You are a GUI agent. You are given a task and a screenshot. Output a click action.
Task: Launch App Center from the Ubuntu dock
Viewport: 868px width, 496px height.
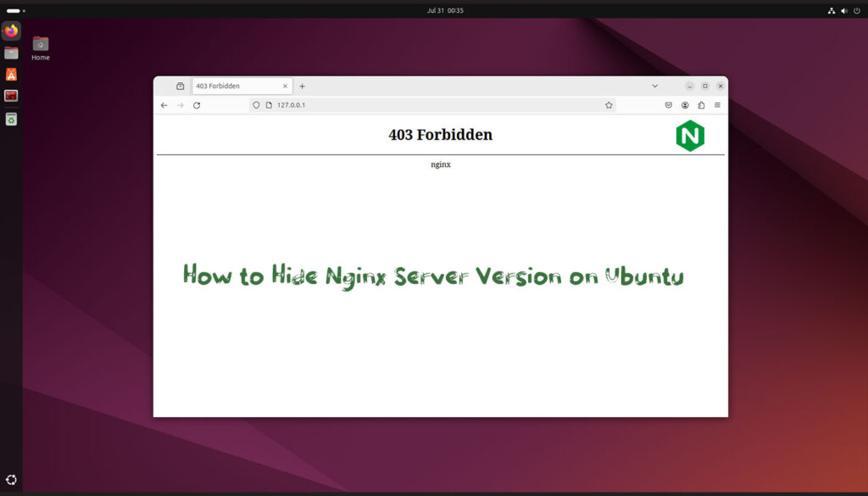(x=11, y=74)
